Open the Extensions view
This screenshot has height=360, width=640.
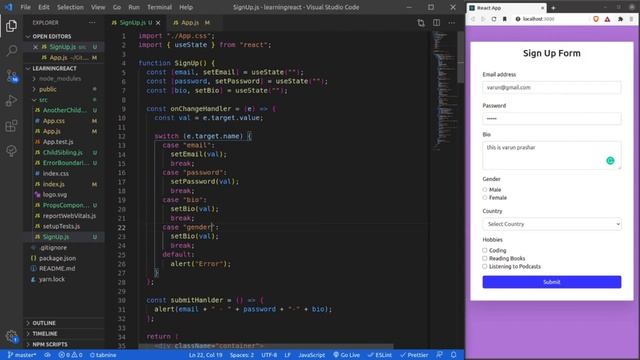tap(11, 126)
